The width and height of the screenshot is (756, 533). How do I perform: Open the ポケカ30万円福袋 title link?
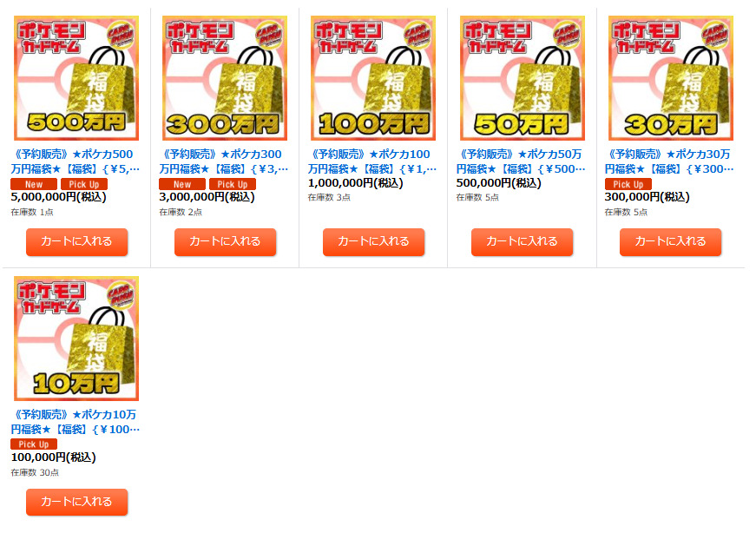pyautogui.click(x=669, y=161)
